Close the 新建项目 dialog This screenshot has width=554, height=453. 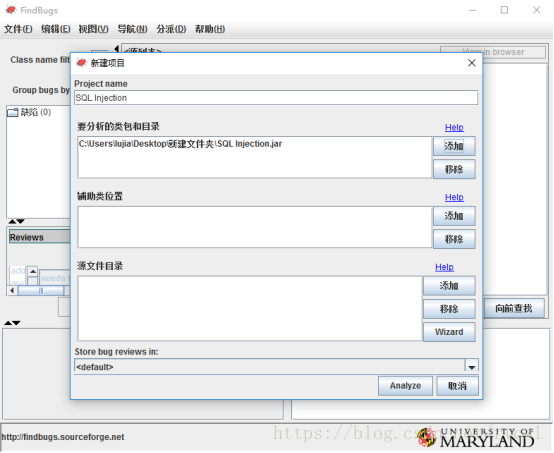pos(472,63)
